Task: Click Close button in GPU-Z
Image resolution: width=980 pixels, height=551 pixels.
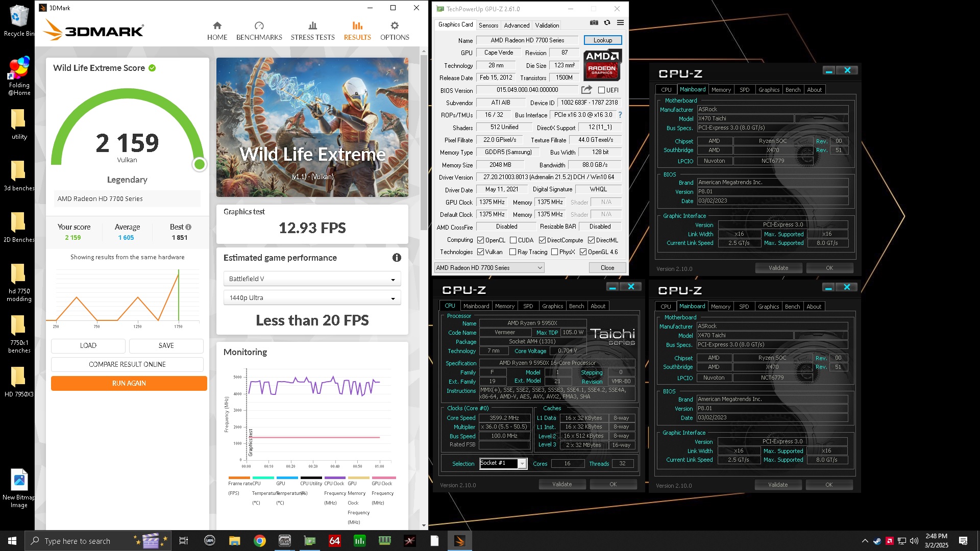Action: coord(607,268)
